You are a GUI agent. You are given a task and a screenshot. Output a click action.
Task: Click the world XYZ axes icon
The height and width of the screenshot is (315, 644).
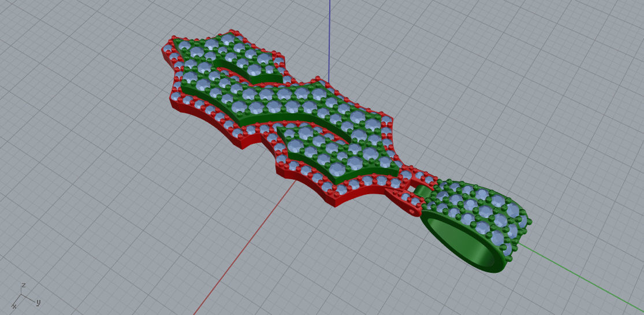pyautogui.click(x=25, y=296)
